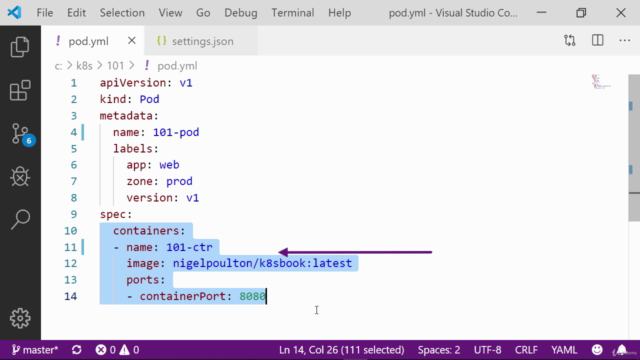This screenshot has width=640, height=360.
Task: Click the text 'labels:'
Action: click(136, 149)
